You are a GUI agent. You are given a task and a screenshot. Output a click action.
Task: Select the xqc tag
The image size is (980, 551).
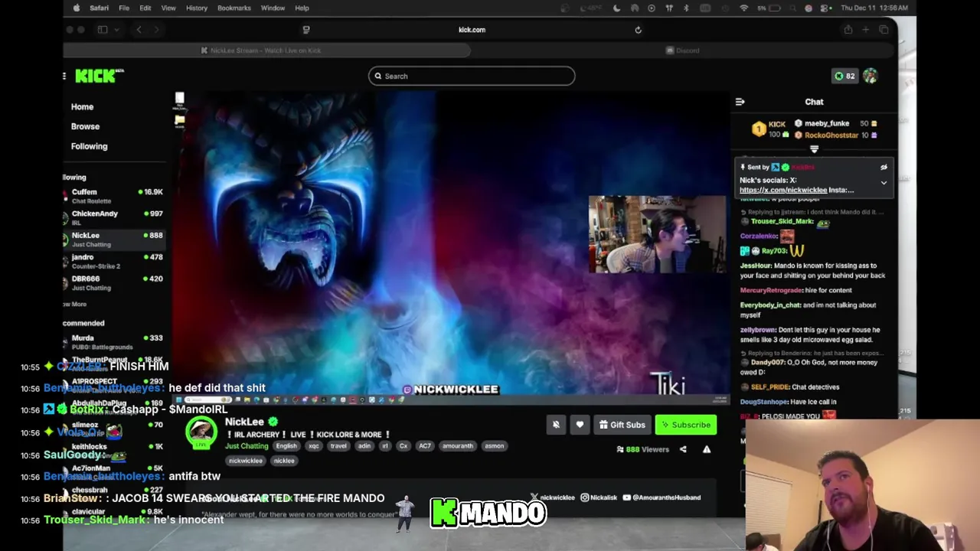[314, 446]
